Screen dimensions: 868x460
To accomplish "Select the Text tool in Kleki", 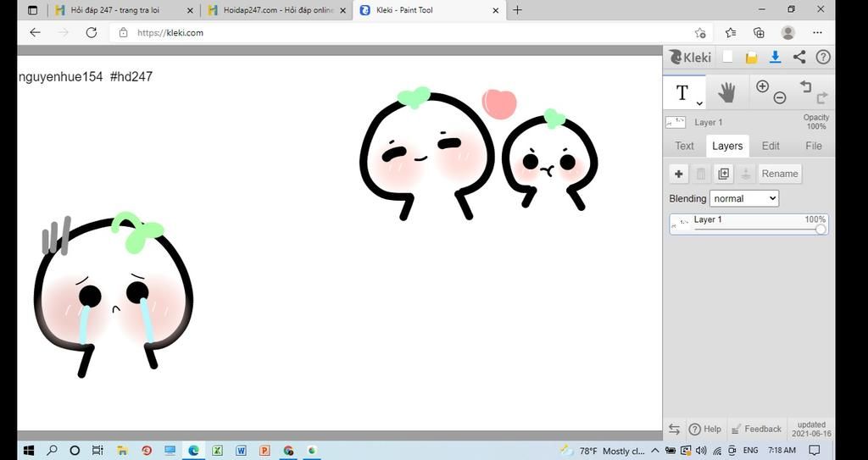I will (x=682, y=92).
